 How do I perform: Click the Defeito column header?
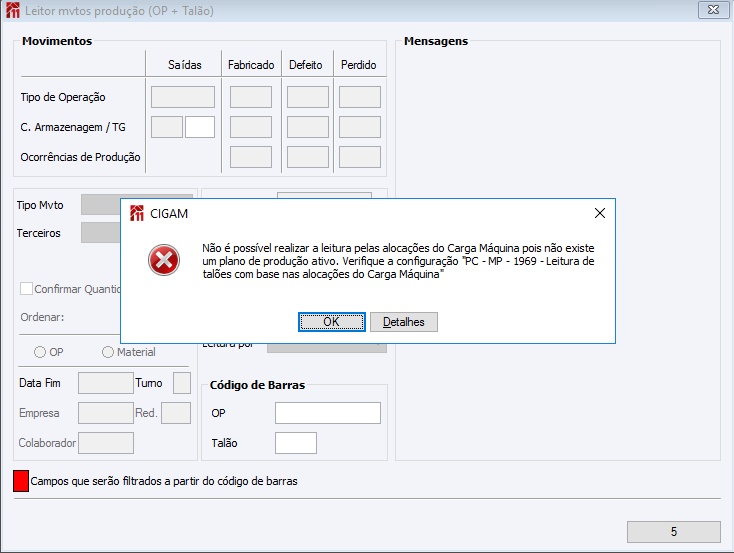pos(306,65)
